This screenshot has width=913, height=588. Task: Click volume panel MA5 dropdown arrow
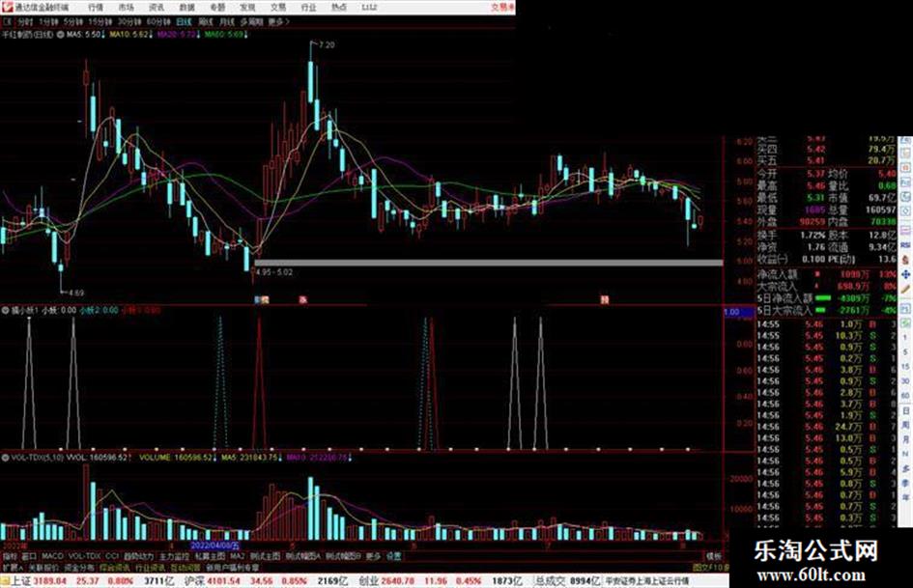click(x=280, y=458)
